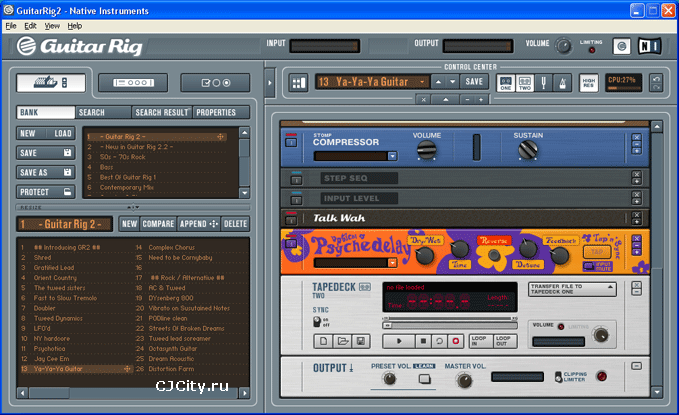Click SAVE AS for the bank
Viewport: 679px width, 415px height.
click(45, 172)
